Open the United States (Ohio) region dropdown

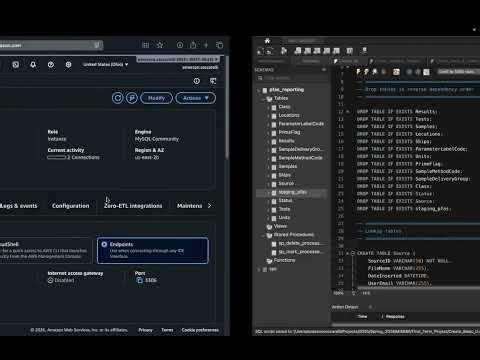pyautogui.click(x=106, y=64)
